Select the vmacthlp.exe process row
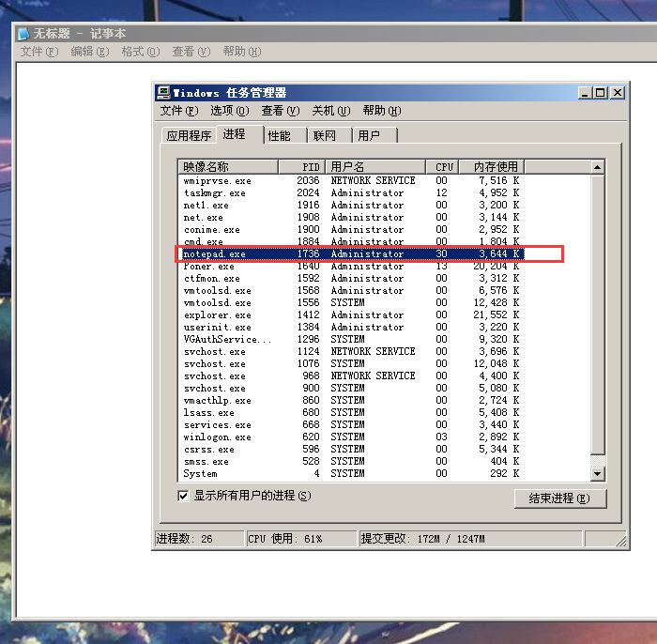The width and height of the screenshot is (657, 644). (352, 400)
